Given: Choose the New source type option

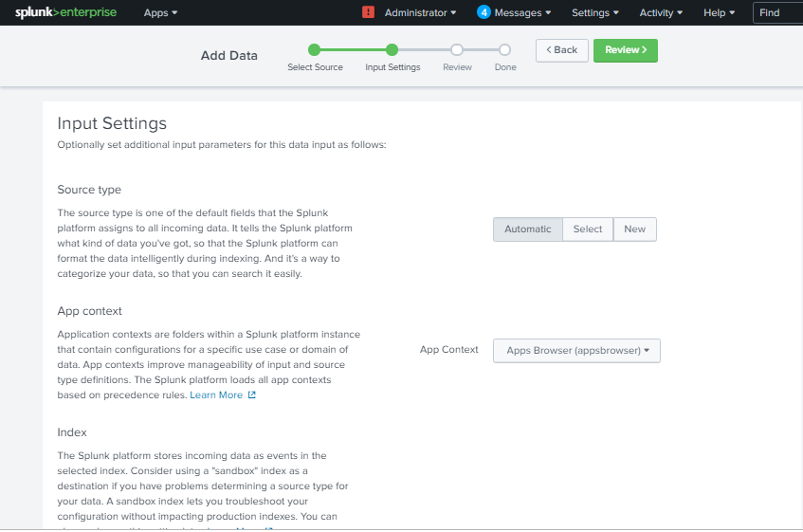Looking at the screenshot, I should click(634, 229).
